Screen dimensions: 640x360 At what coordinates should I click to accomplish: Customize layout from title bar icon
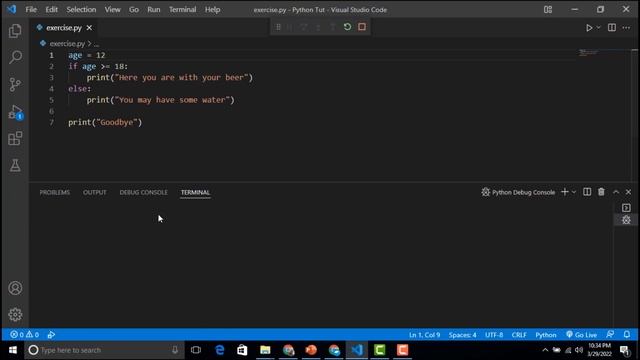pos(548,9)
